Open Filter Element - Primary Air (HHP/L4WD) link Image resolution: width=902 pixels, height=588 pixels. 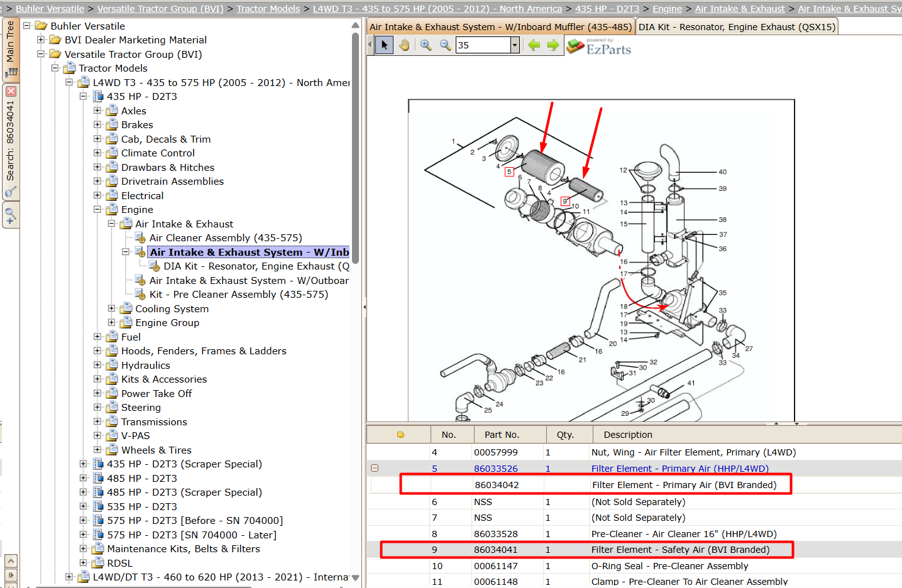click(x=680, y=469)
